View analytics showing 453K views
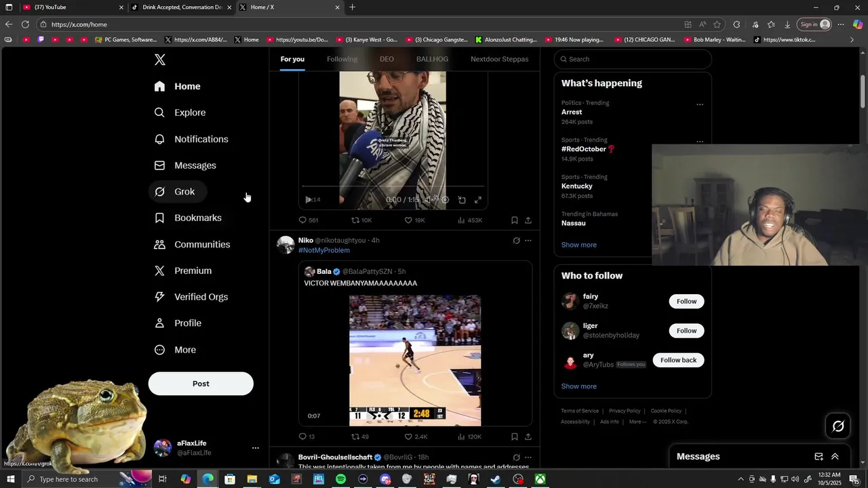 coord(470,220)
